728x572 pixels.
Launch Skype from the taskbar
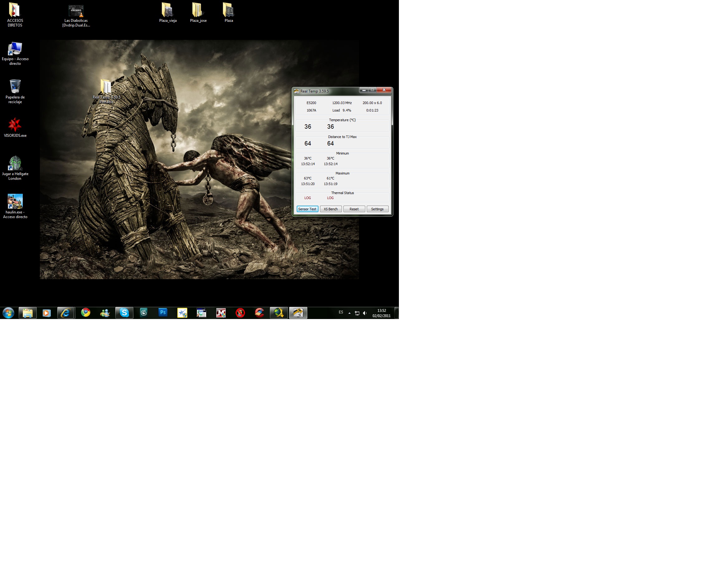pyautogui.click(x=124, y=313)
